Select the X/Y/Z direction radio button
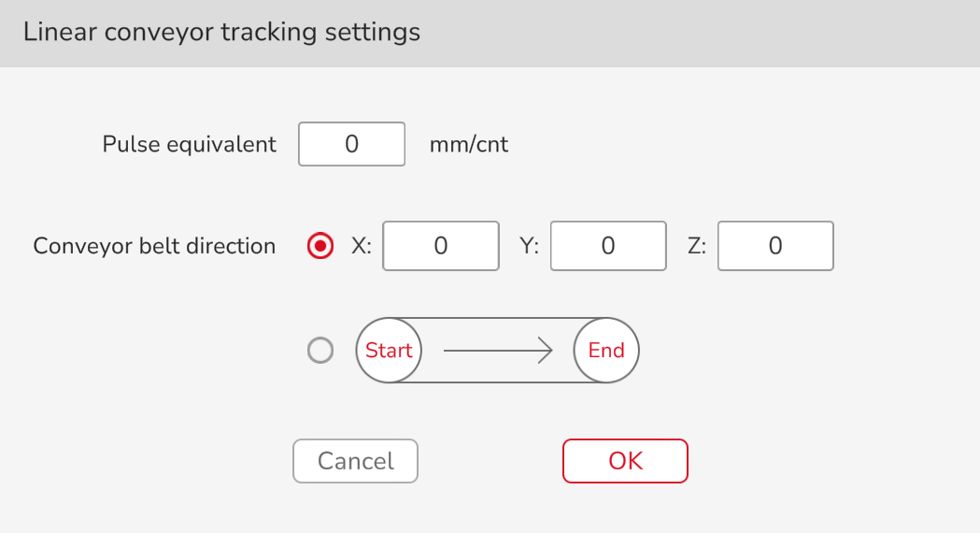This screenshot has width=980, height=533. 320,246
